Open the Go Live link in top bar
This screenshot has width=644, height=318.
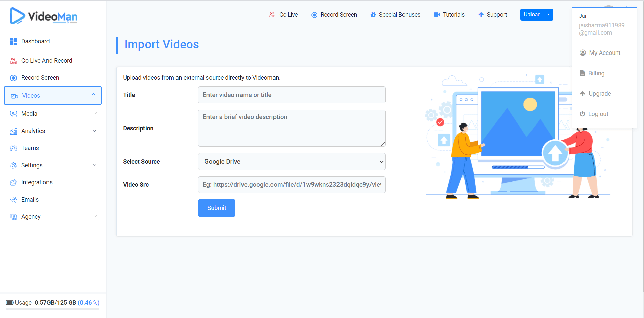pyautogui.click(x=283, y=15)
